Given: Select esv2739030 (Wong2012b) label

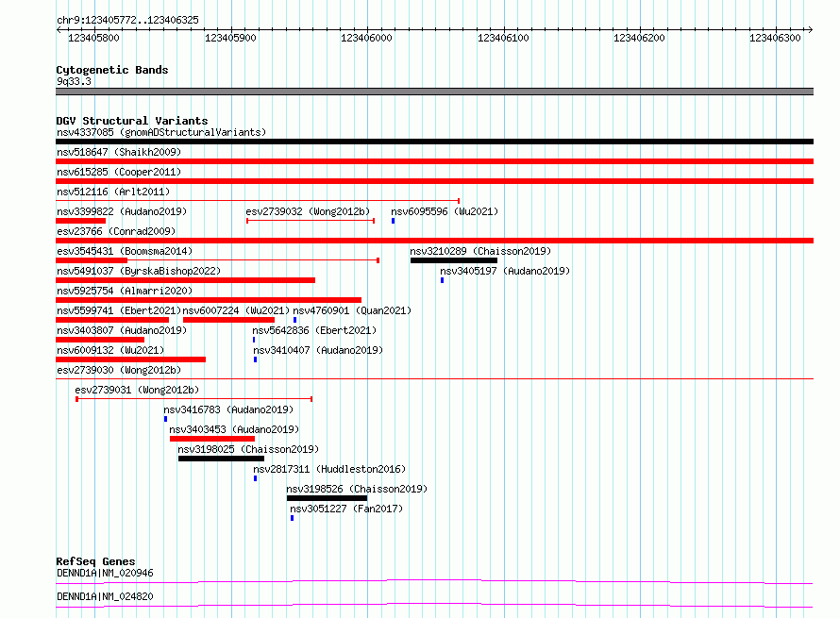Looking at the screenshot, I should 119,370.
